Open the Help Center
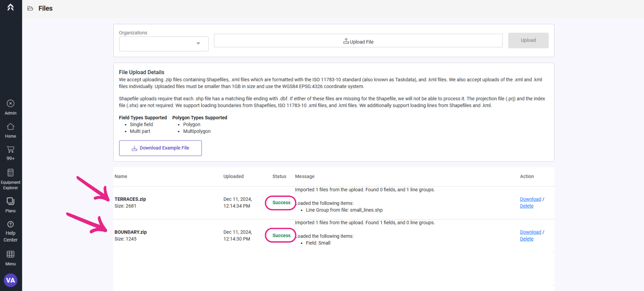The image size is (644, 291). tap(10, 232)
